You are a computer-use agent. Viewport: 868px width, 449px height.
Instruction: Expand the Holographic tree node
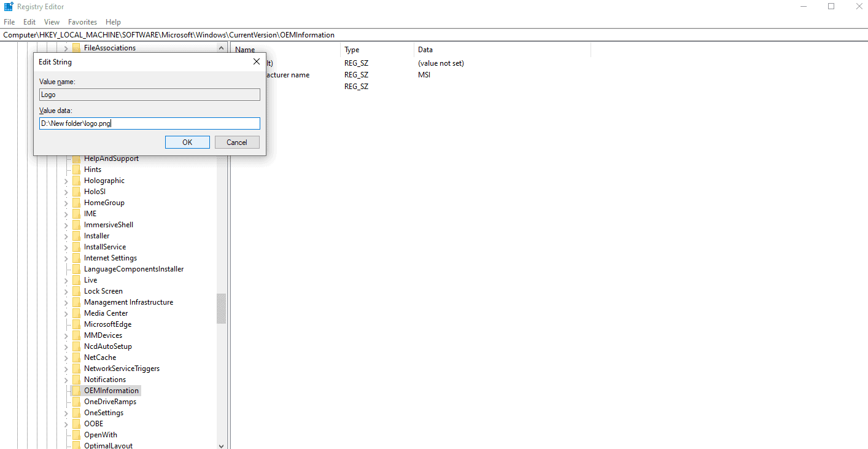pyautogui.click(x=66, y=181)
